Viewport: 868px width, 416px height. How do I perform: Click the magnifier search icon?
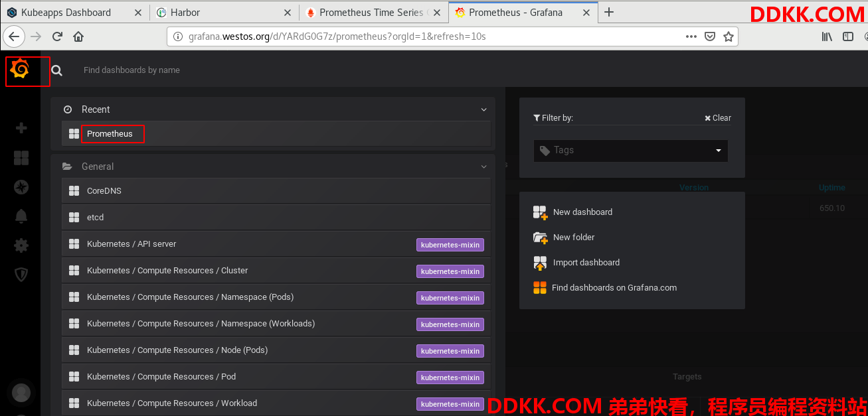(x=57, y=70)
